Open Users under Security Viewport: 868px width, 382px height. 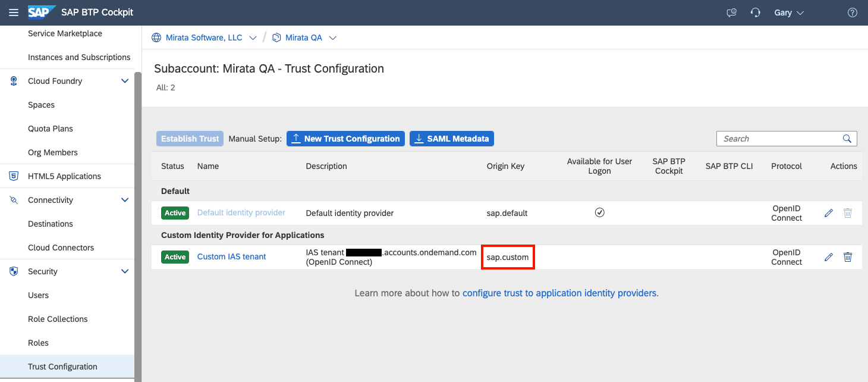click(38, 295)
